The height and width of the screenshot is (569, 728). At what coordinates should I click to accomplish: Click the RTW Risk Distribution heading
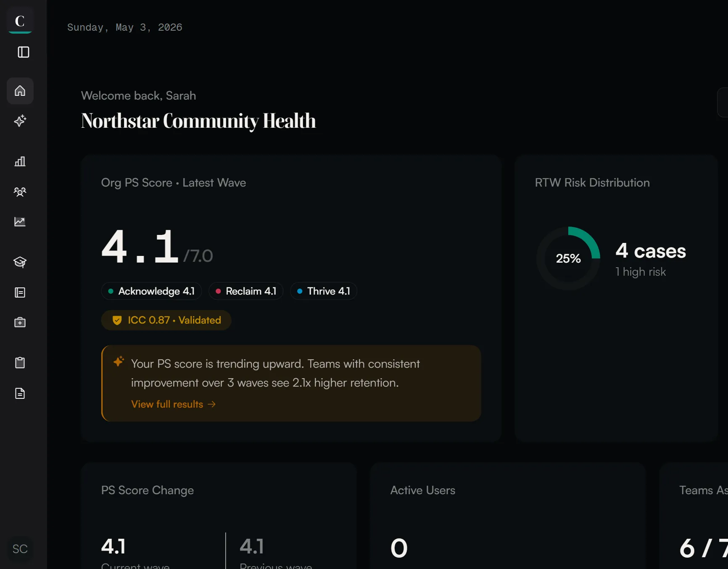click(592, 183)
